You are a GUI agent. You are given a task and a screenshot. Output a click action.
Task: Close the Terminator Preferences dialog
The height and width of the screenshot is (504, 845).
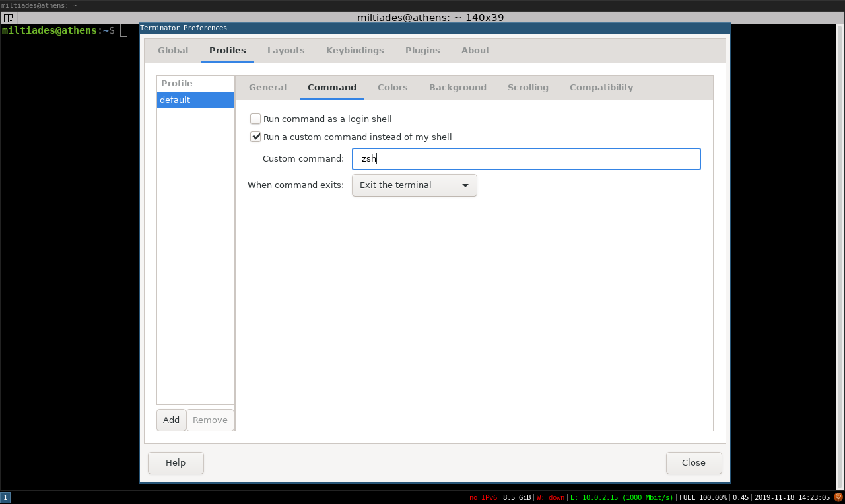point(694,463)
